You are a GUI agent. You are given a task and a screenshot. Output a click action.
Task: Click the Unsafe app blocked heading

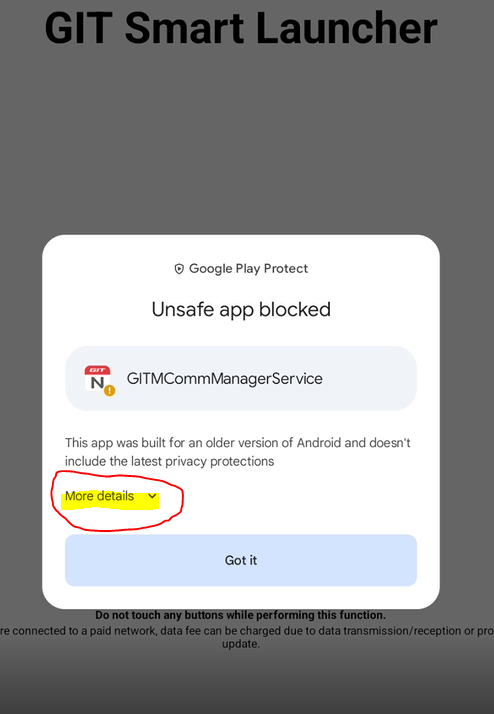tap(241, 310)
